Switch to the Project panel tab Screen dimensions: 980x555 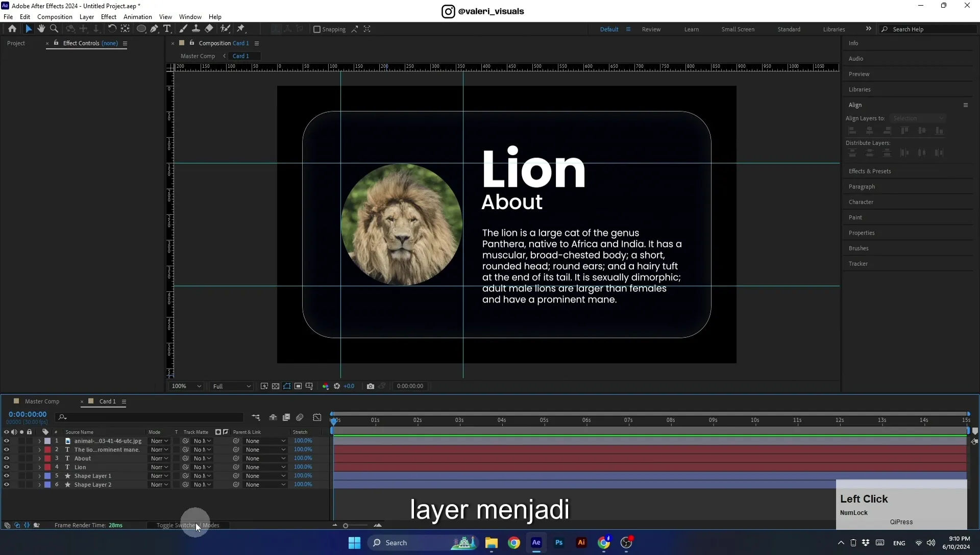click(16, 43)
